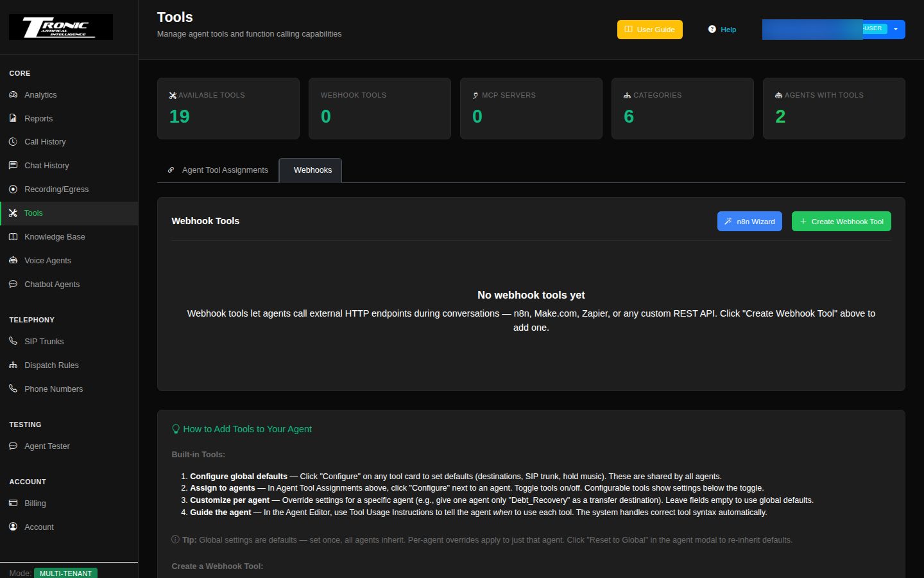Click the MULTI-TENANT mode badge

tap(65, 573)
